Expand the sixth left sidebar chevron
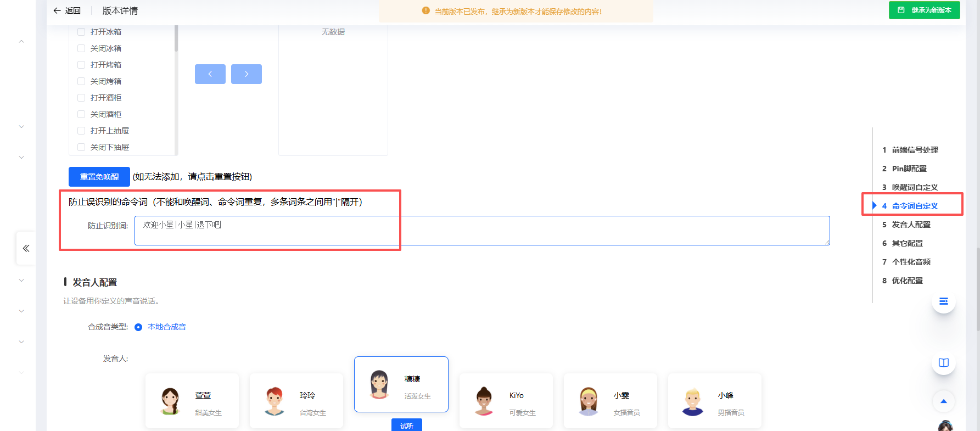 pyautogui.click(x=21, y=342)
